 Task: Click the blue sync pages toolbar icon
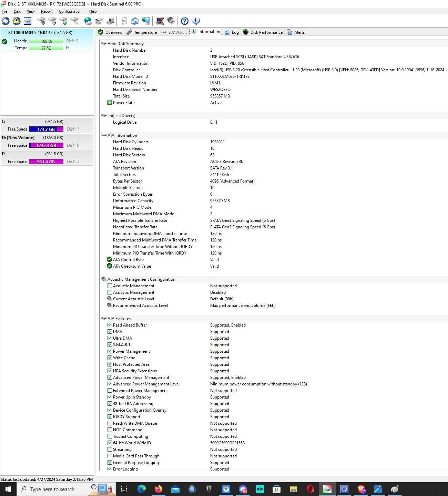(x=135, y=21)
